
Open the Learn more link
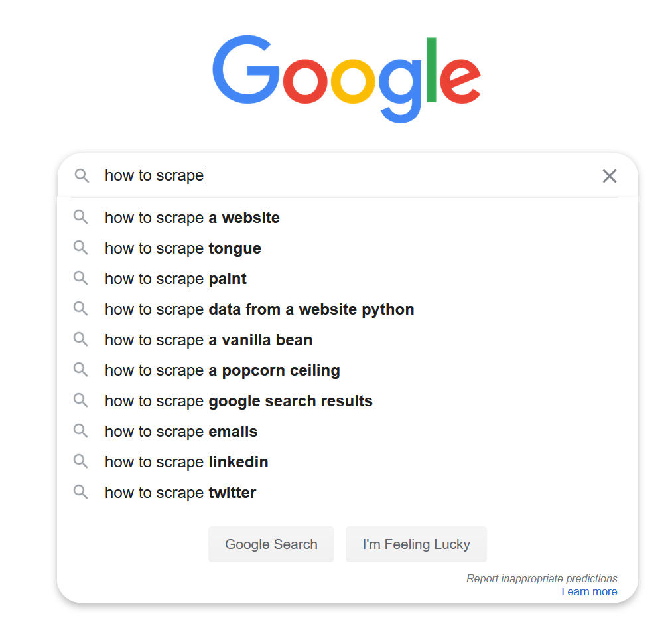pos(589,591)
